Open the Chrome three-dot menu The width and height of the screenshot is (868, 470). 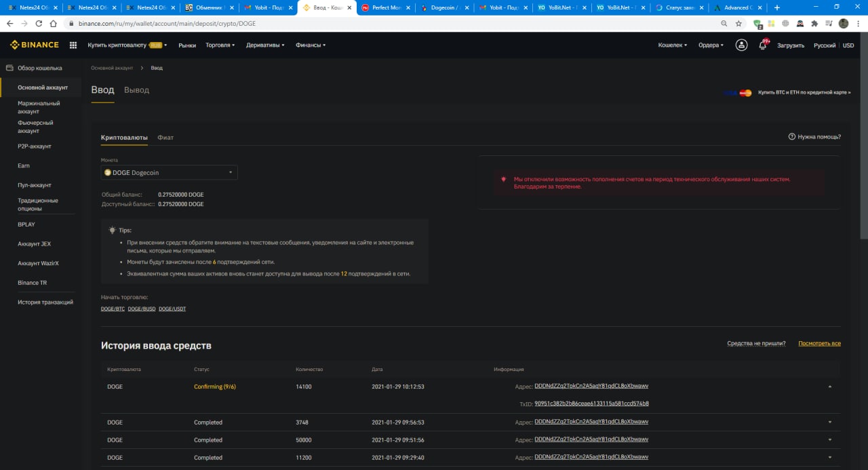(x=859, y=23)
